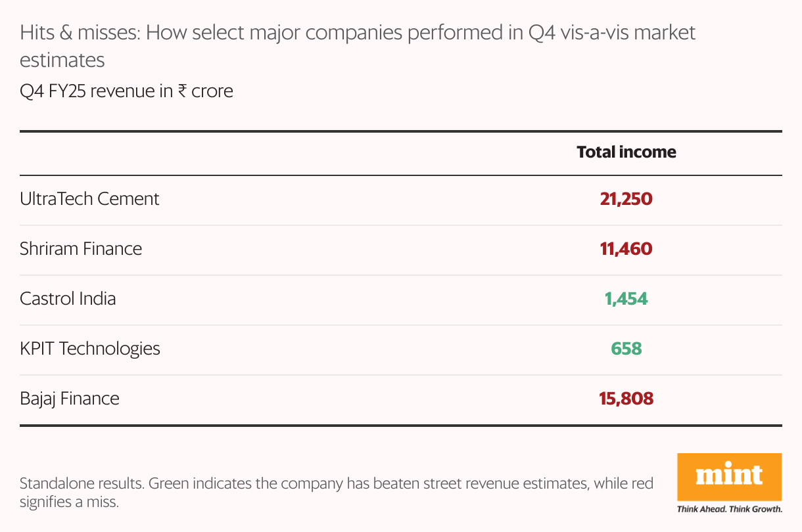Screen dimensions: 802x532
Task: Click the Think Ahead. Think Growth. tagline
Action: (729, 509)
